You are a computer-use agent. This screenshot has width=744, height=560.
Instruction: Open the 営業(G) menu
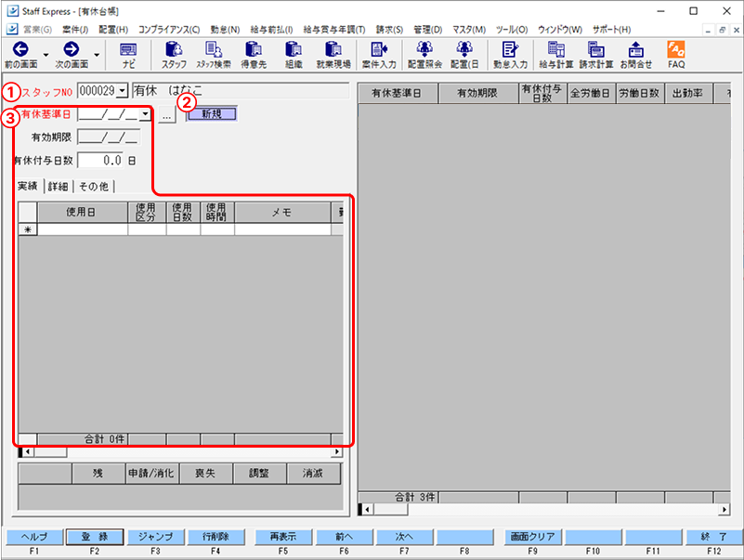[x=37, y=30]
